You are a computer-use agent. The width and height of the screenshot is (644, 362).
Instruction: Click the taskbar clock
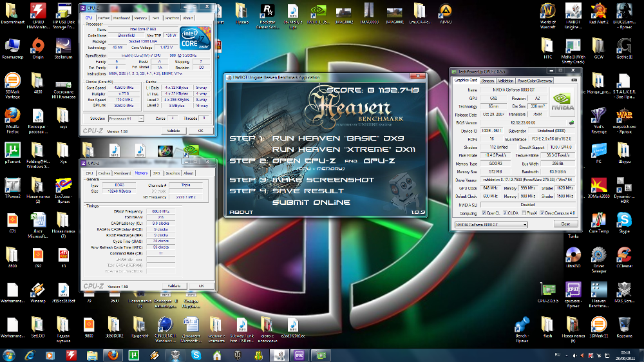(x=625, y=355)
